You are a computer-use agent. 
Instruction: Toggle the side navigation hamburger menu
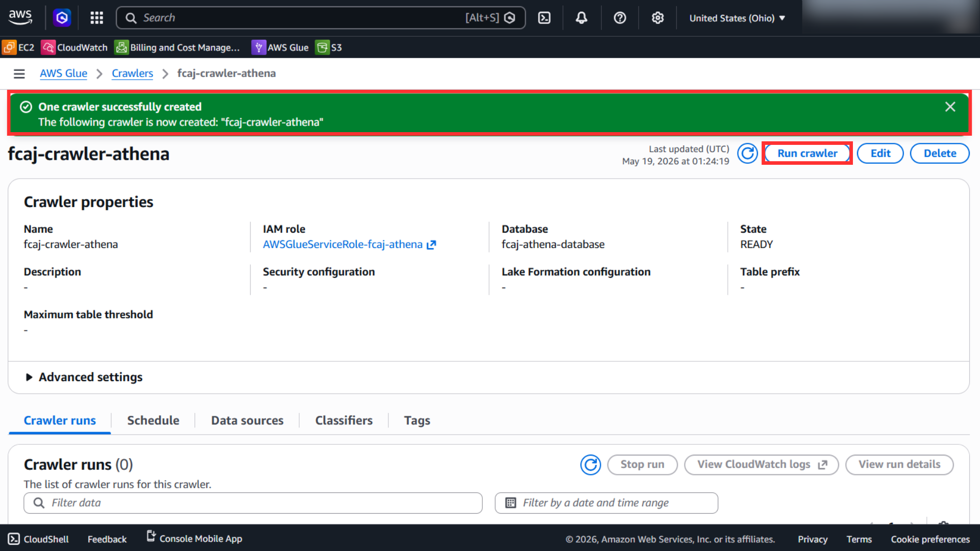point(19,74)
